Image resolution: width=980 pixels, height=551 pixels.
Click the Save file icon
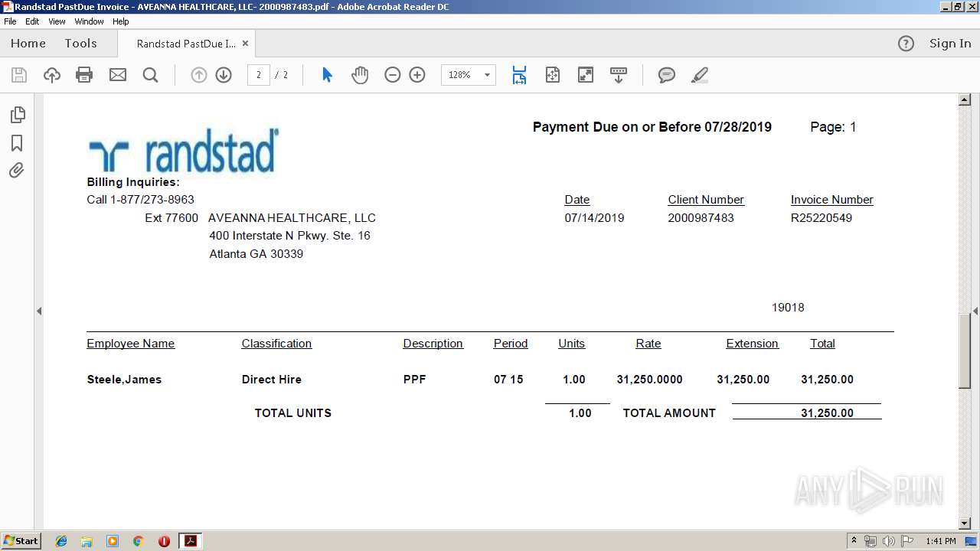click(x=19, y=75)
